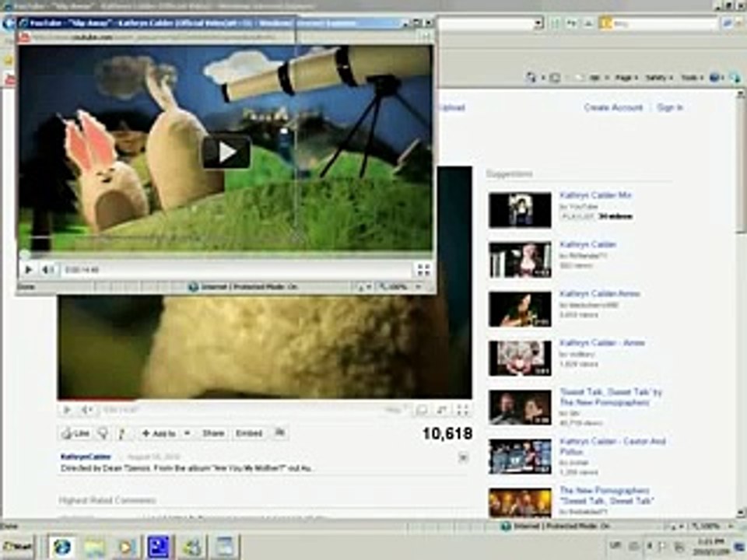Open popout option on background video player
Viewport: 747px width, 560px height.
pyautogui.click(x=442, y=410)
